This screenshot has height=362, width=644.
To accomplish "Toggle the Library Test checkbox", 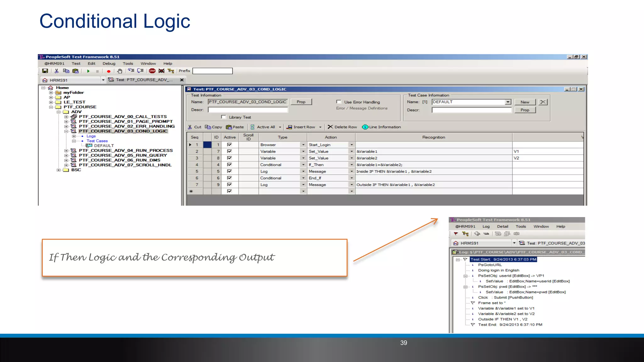I will click(x=224, y=117).
